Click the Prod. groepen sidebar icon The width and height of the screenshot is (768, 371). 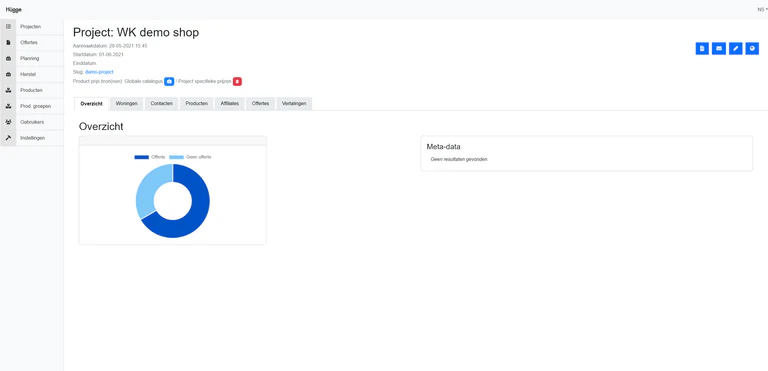pos(8,106)
